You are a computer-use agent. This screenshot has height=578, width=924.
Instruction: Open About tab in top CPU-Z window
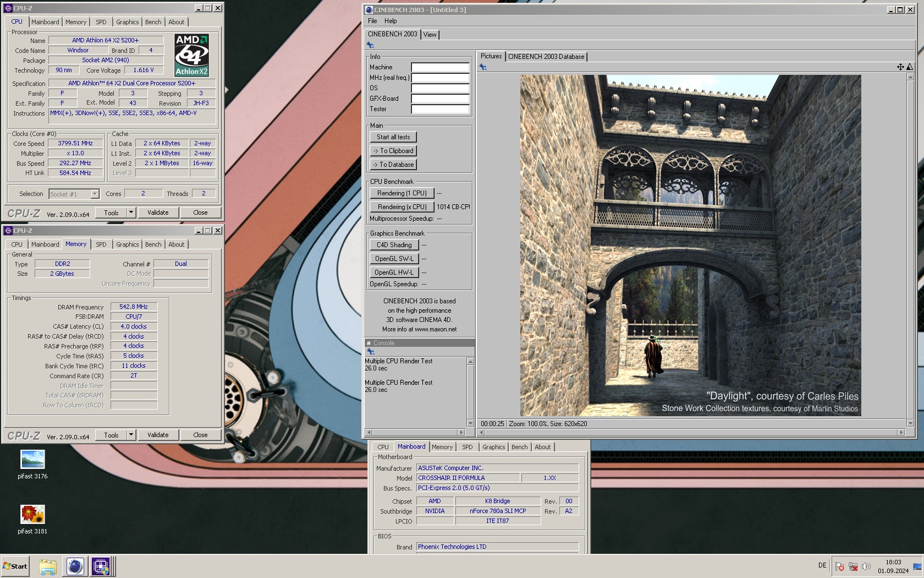177,22
